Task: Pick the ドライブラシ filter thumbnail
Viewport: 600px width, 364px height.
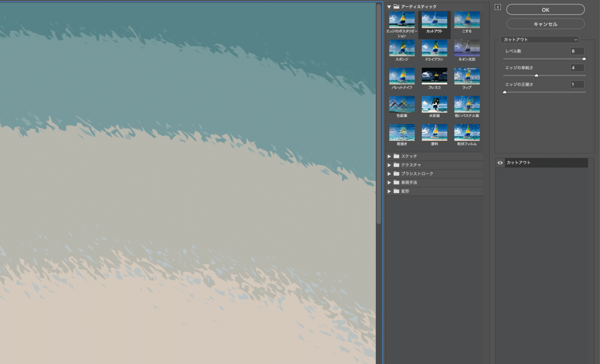Action: click(434, 48)
